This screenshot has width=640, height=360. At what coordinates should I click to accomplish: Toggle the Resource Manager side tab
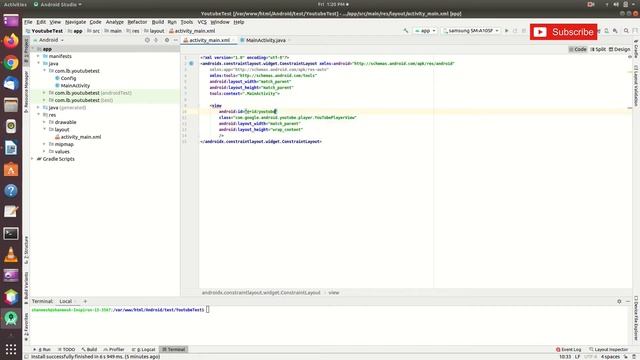click(27, 91)
